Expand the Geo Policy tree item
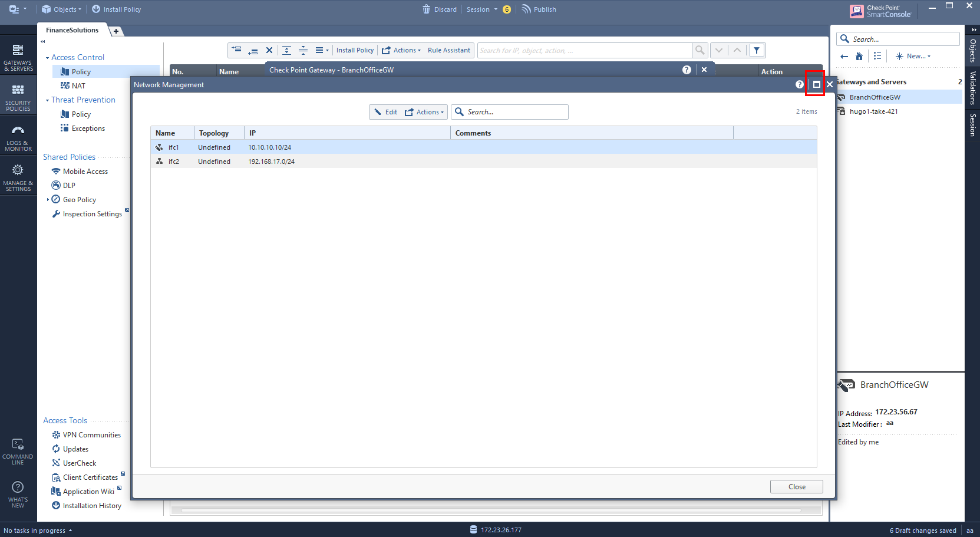The height and width of the screenshot is (537, 980). [48, 200]
